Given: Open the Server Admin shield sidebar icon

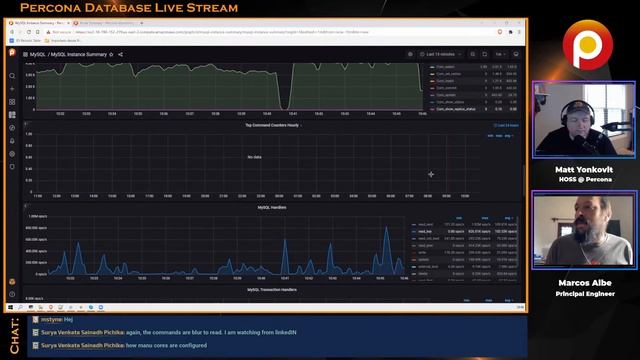Looking at the screenshot, I should click(12, 167).
